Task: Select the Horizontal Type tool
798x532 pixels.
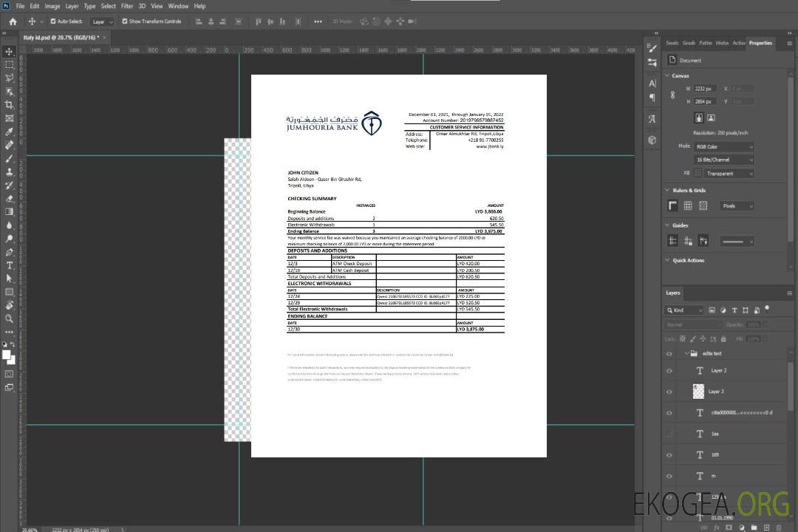Action: pyautogui.click(x=10, y=265)
